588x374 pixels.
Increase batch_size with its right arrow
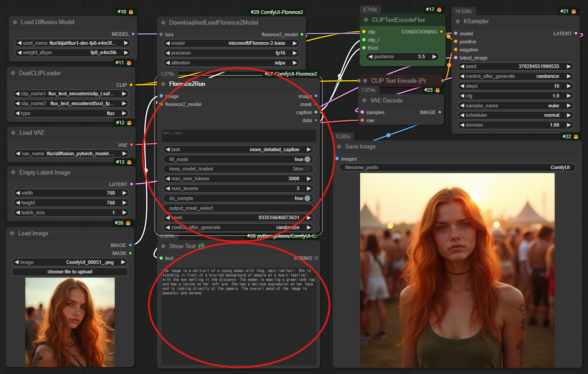pyautogui.click(x=125, y=212)
